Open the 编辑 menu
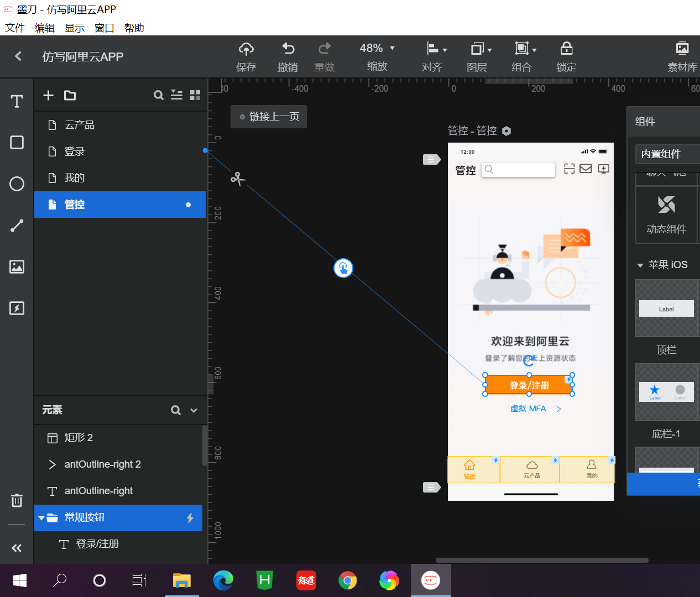The height and width of the screenshot is (597, 700). (45, 28)
